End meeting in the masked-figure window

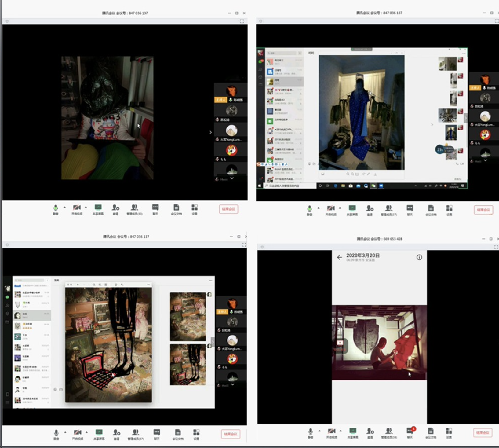click(228, 209)
